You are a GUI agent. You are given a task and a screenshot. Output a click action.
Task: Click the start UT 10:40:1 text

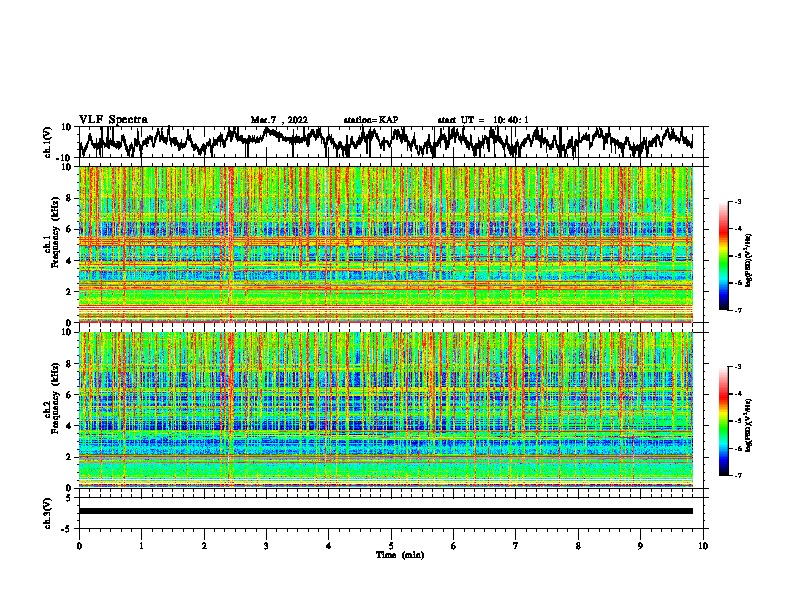[483, 120]
